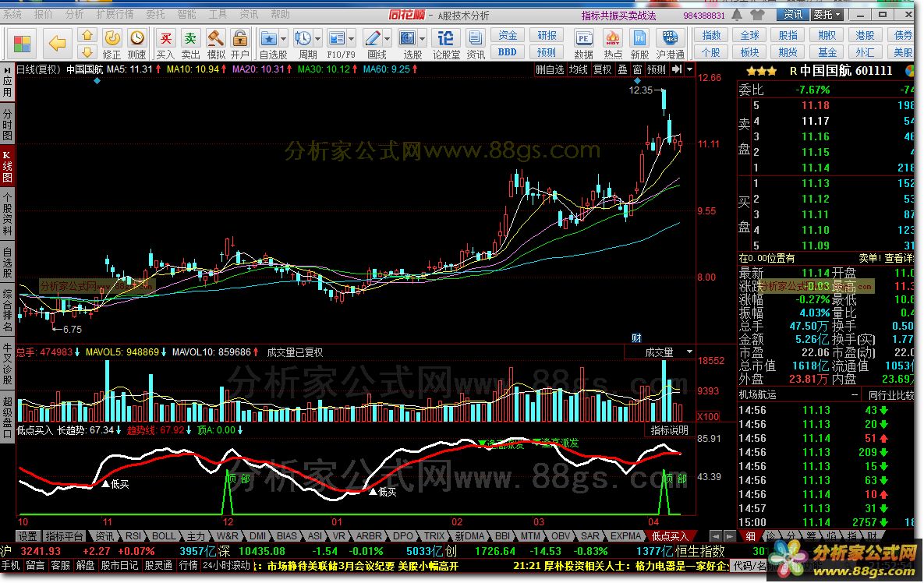
Task: Open 开户 (open account) lock icon
Action: click(x=240, y=44)
